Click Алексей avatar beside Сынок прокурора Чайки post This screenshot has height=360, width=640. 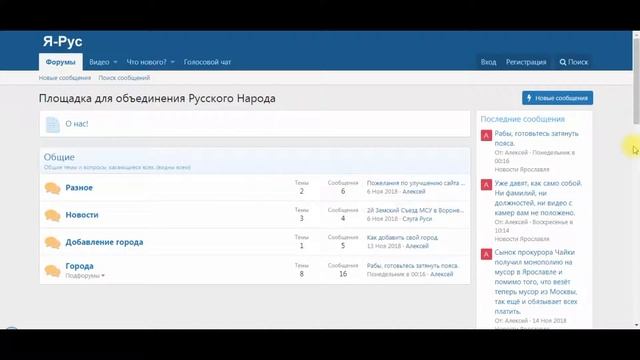pyautogui.click(x=486, y=254)
